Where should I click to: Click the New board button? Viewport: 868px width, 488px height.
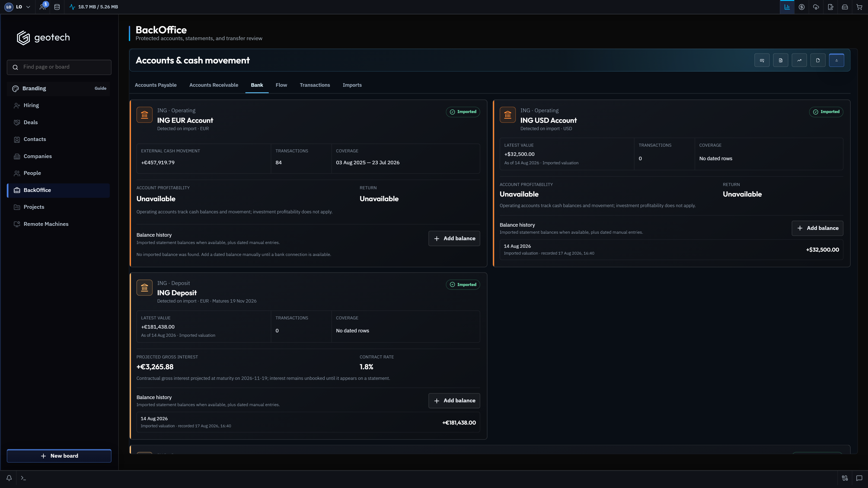[59, 456]
